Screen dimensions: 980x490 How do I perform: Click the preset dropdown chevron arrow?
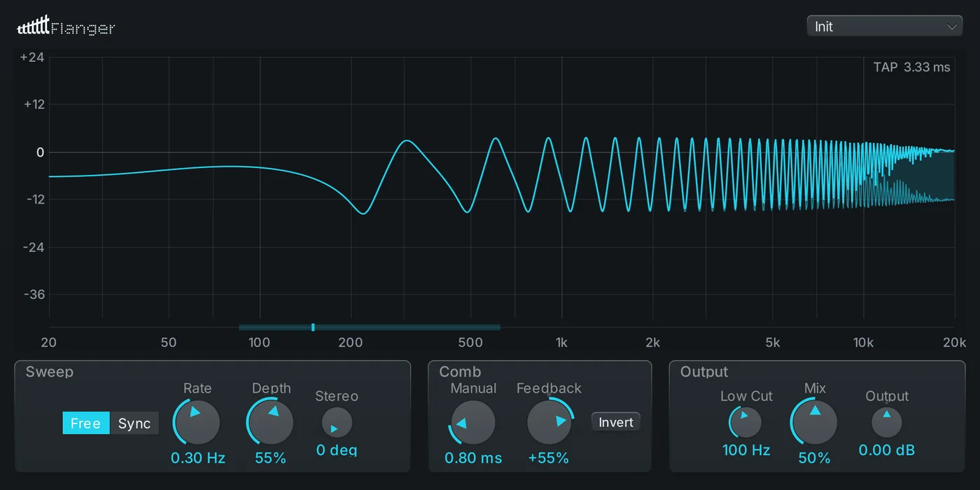click(952, 27)
